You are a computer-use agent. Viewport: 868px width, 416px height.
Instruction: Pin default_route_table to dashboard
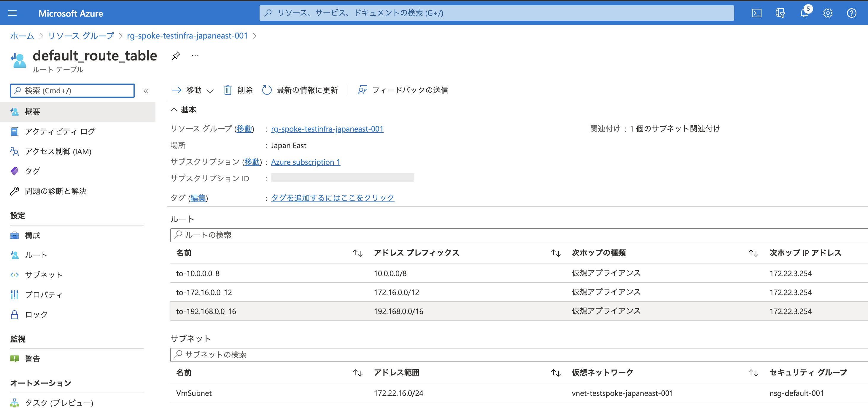(x=176, y=55)
